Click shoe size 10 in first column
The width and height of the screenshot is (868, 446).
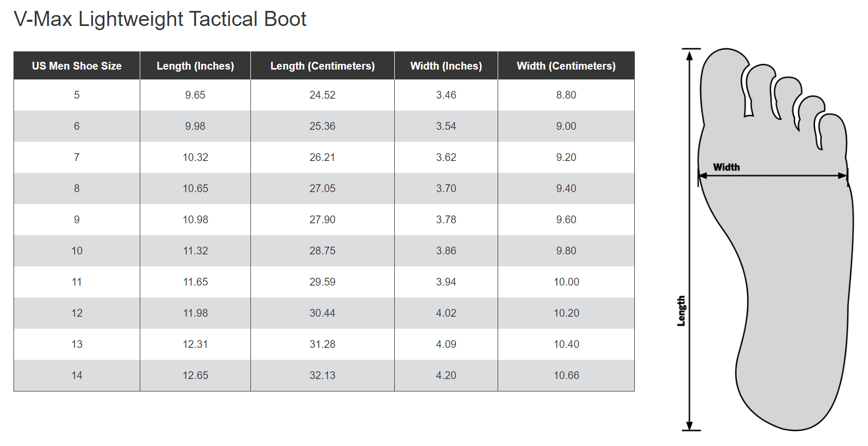[x=77, y=251]
